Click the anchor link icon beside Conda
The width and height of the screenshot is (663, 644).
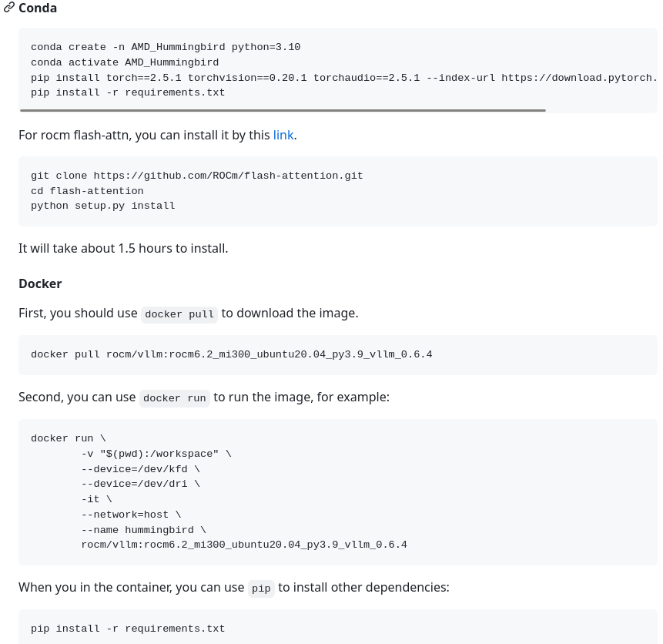pyautogui.click(x=8, y=8)
